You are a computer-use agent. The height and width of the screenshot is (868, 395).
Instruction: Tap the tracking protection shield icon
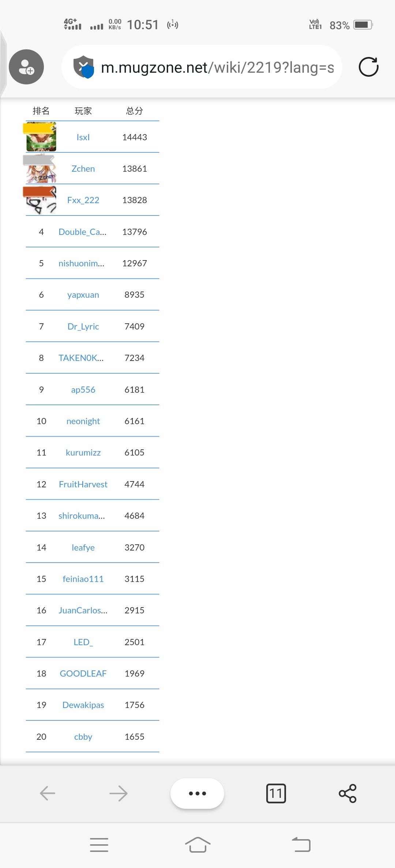pyautogui.click(x=84, y=67)
